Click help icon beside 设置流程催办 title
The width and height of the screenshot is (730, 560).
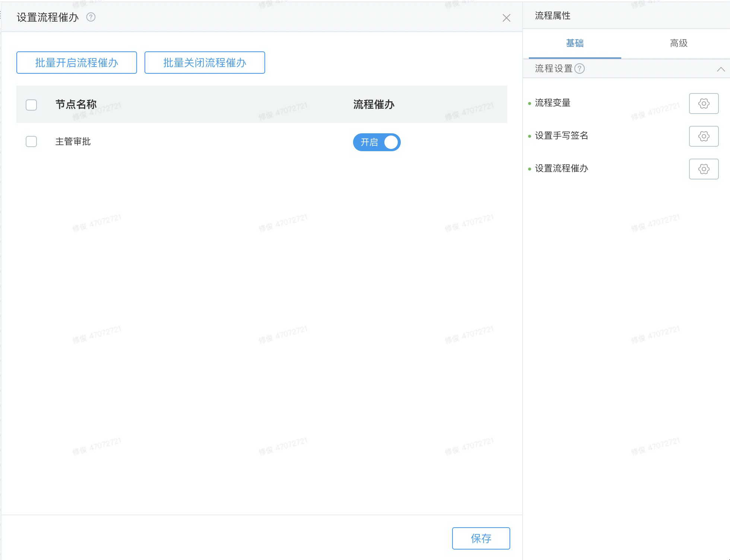point(91,17)
